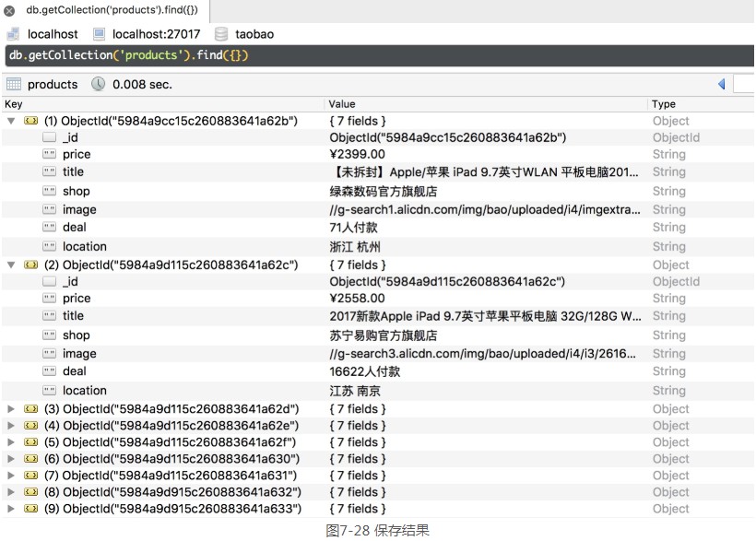This screenshot has height=541, width=756.
Task: Select the db.getCollection('products').find({}) tab
Action: [112, 10]
